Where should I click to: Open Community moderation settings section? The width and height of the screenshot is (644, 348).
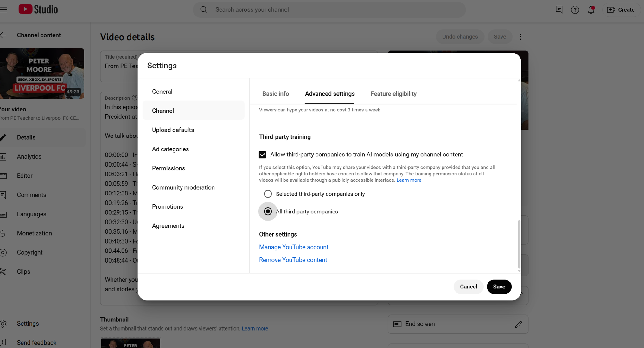(183, 187)
